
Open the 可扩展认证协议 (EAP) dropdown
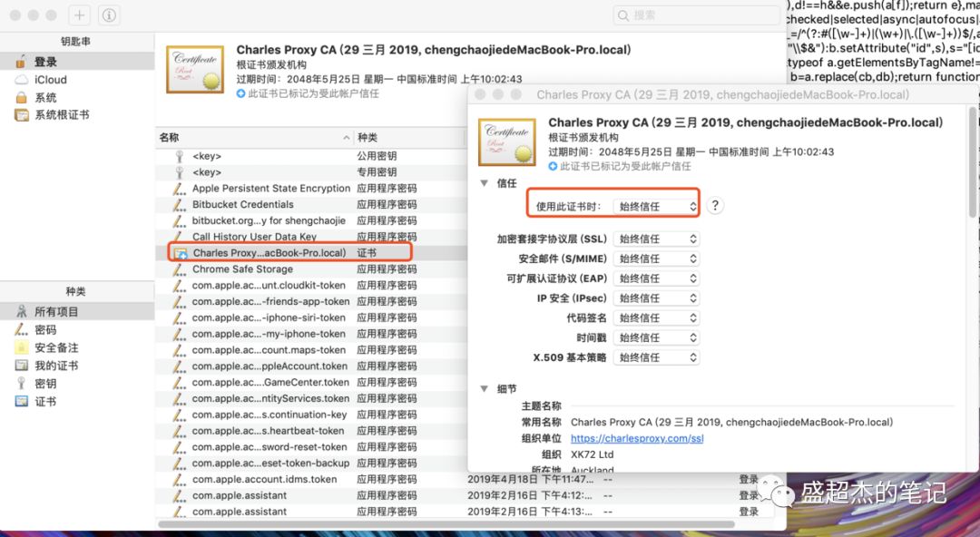656,278
